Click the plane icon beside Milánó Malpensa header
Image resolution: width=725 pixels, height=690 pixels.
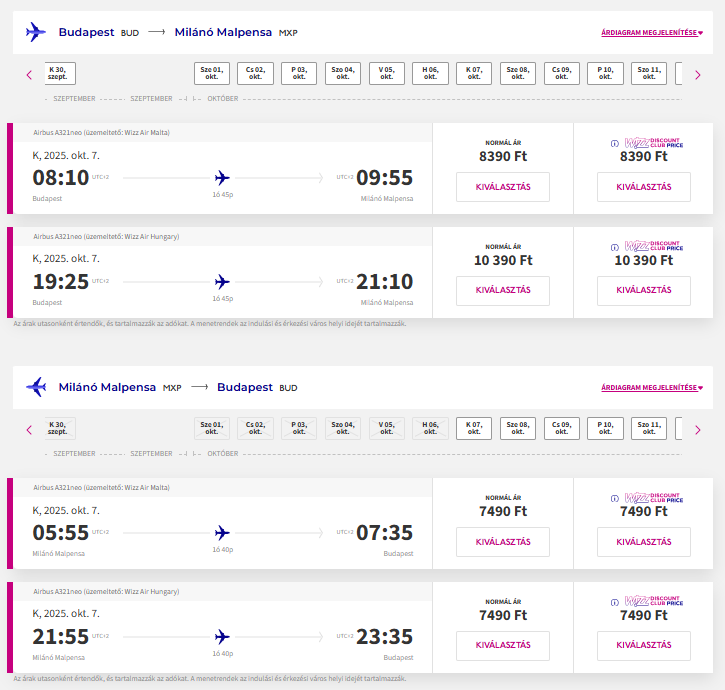click(36, 387)
